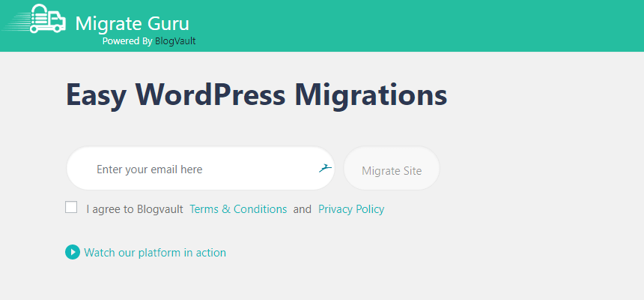Click the Migrate Guru title text
644x300 pixels.
(x=133, y=23)
